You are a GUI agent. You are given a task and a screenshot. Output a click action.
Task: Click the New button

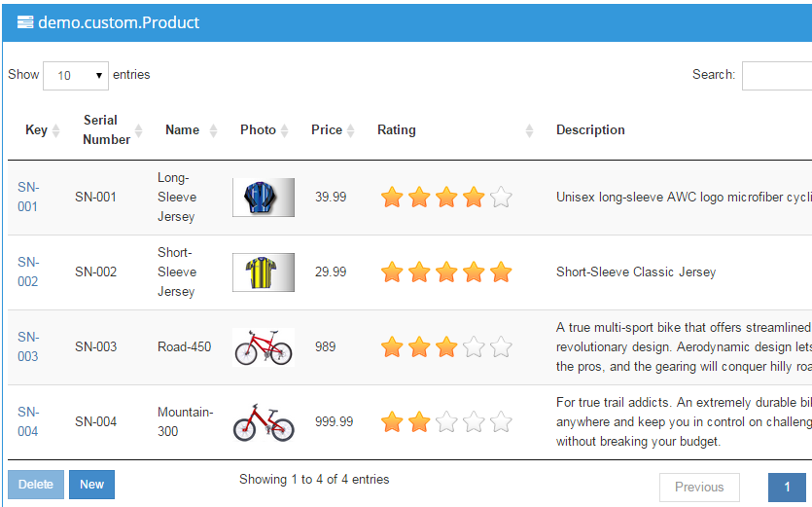[x=91, y=485]
